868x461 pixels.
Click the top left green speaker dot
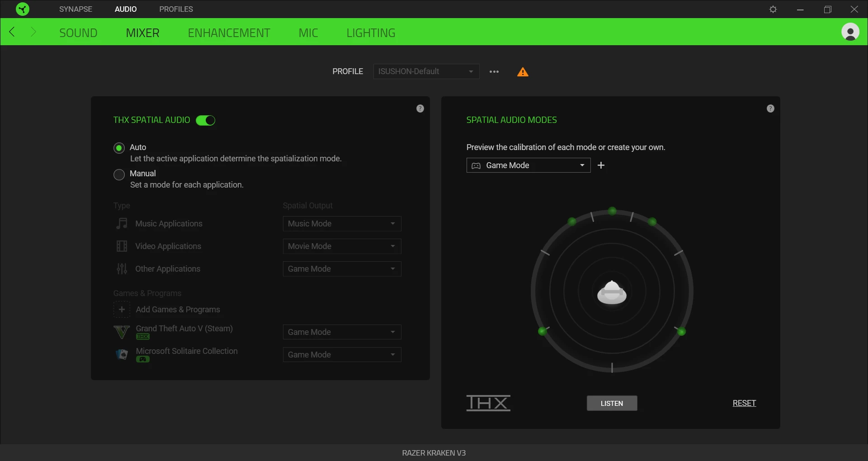pyautogui.click(x=572, y=221)
